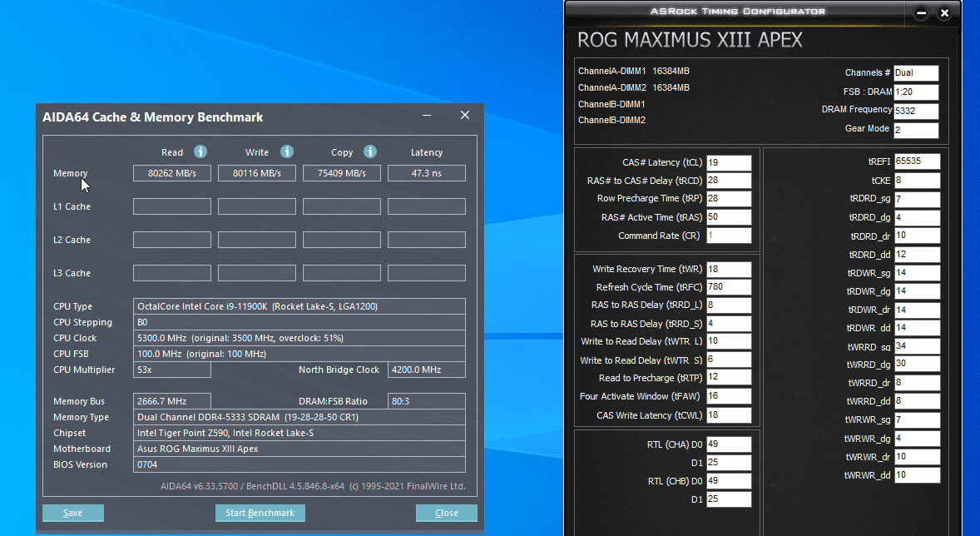Click the Copy info icon in AIDA64
This screenshot has width=980, height=536.
(x=370, y=151)
